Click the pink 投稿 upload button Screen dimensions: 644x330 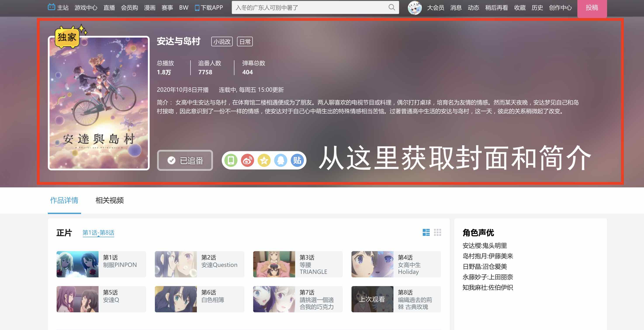pyautogui.click(x=592, y=8)
